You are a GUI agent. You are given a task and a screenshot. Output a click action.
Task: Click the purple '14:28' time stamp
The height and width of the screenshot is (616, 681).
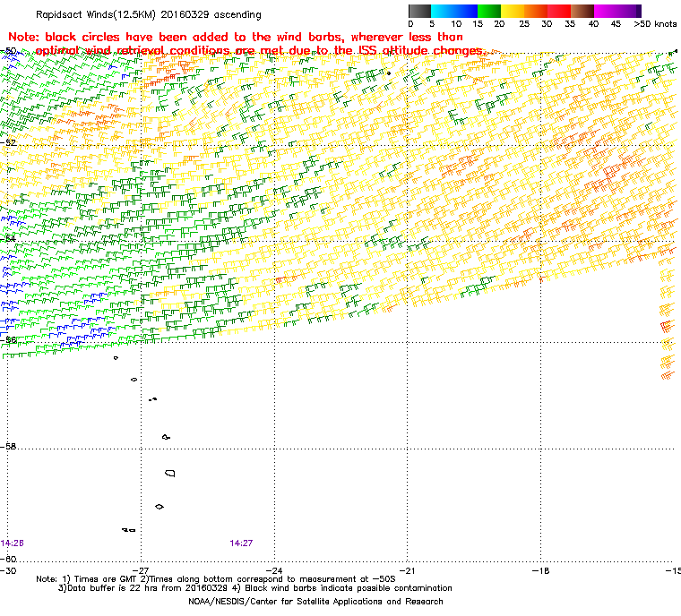13,543
